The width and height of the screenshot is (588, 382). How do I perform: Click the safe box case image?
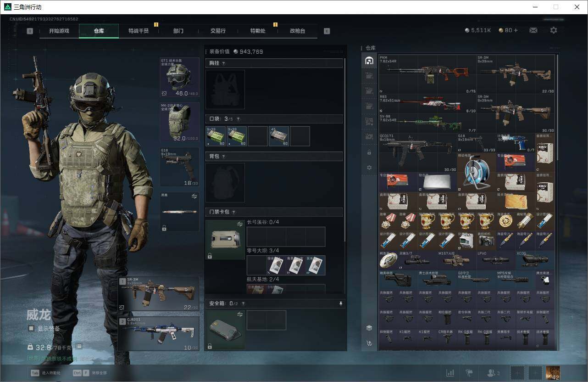pyautogui.click(x=225, y=330)
